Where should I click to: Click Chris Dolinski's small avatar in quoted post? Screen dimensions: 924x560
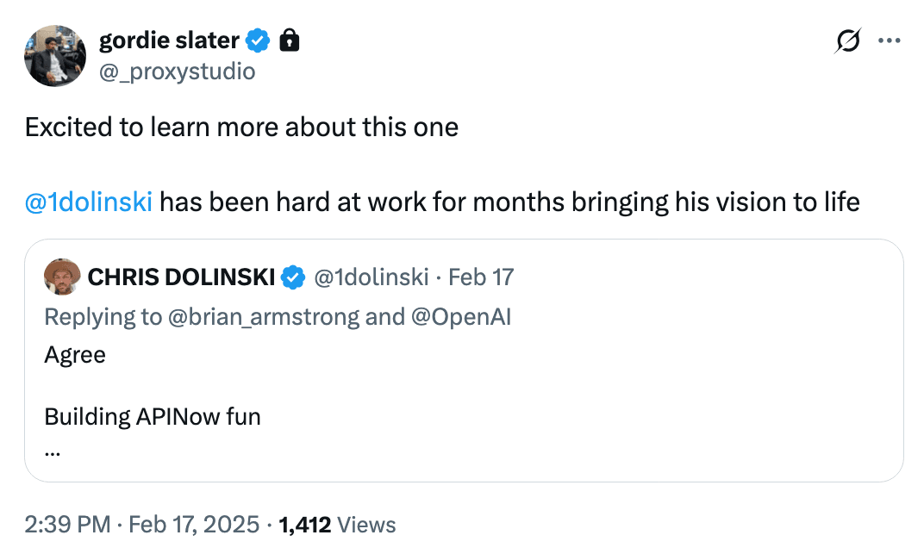pos(62,277)
